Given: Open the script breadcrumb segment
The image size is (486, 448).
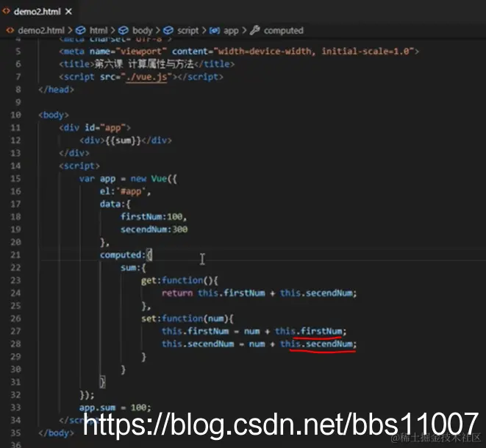Looking at the screenshot, I should [187, 30].
